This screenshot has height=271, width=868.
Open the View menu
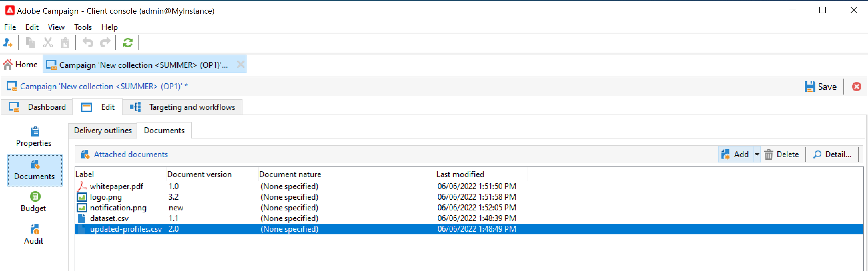point(56,27)
